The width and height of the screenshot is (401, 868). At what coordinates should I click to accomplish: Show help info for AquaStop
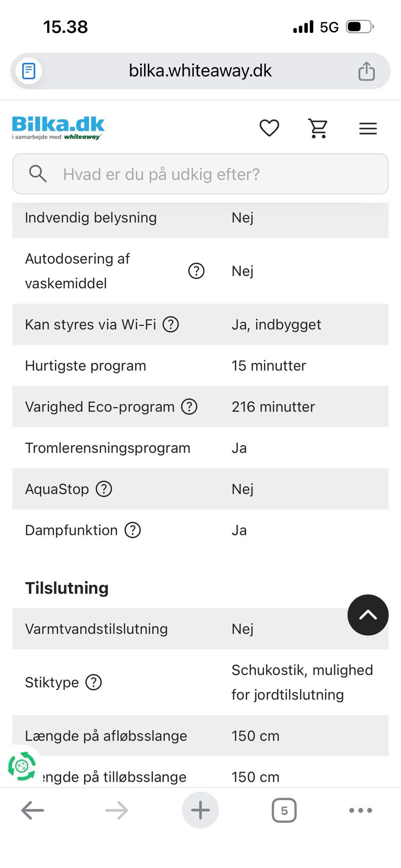[104, 489]
